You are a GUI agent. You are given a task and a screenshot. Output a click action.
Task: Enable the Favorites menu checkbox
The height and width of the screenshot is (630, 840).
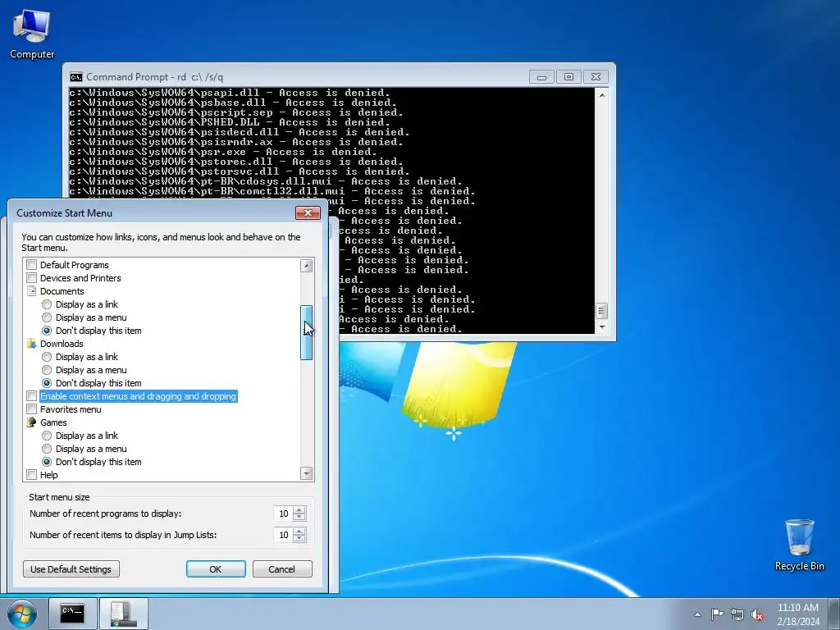[x=32, y=409]
